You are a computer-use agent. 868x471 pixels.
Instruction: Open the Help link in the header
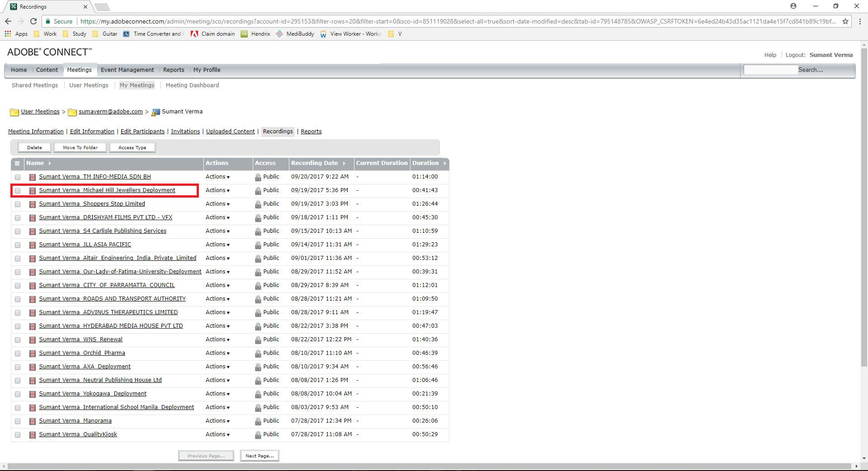(770, 55)
